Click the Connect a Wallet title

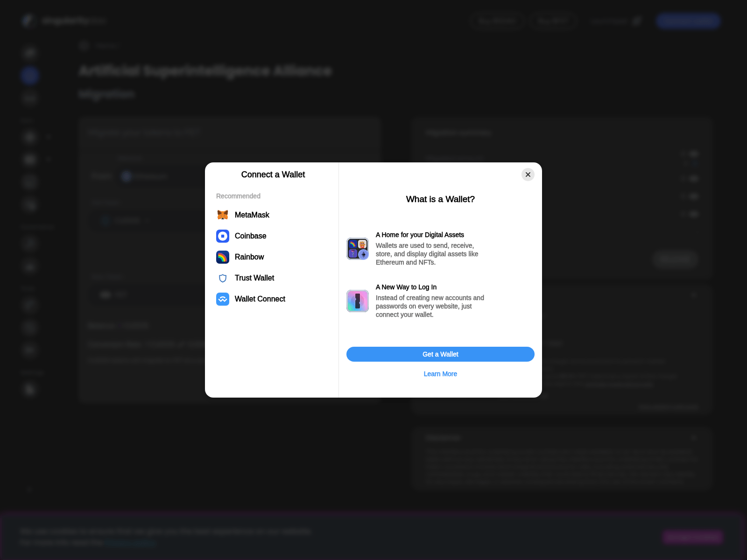(273, 175)
